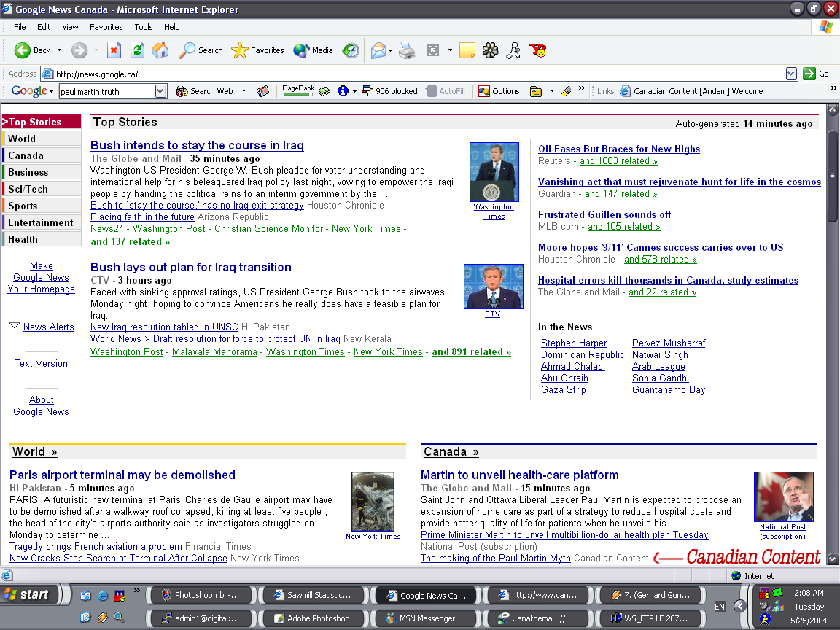Image resolution: width=840 pixels, height=630 pixels.
Task: Open the View menu
Action: [70, 27]
